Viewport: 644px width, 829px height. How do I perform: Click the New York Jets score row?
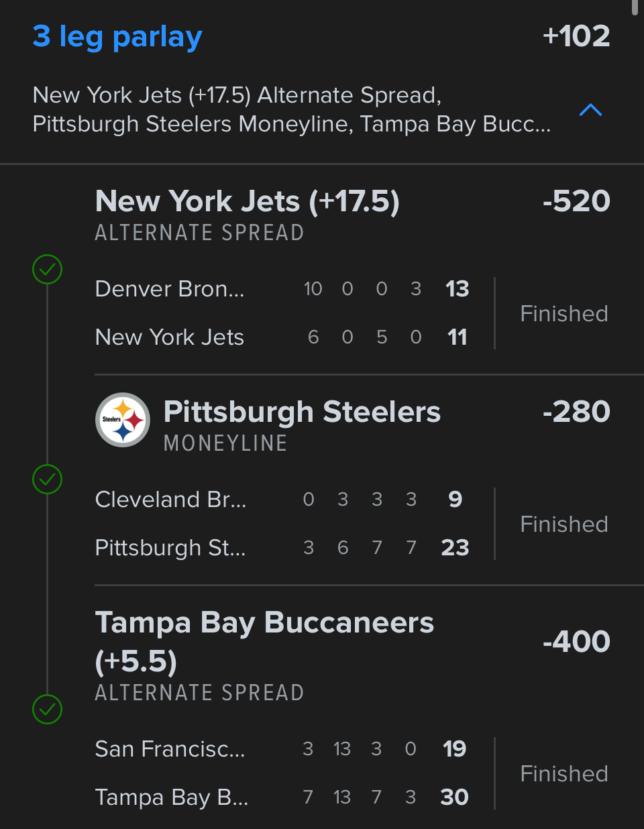(282, 337)
